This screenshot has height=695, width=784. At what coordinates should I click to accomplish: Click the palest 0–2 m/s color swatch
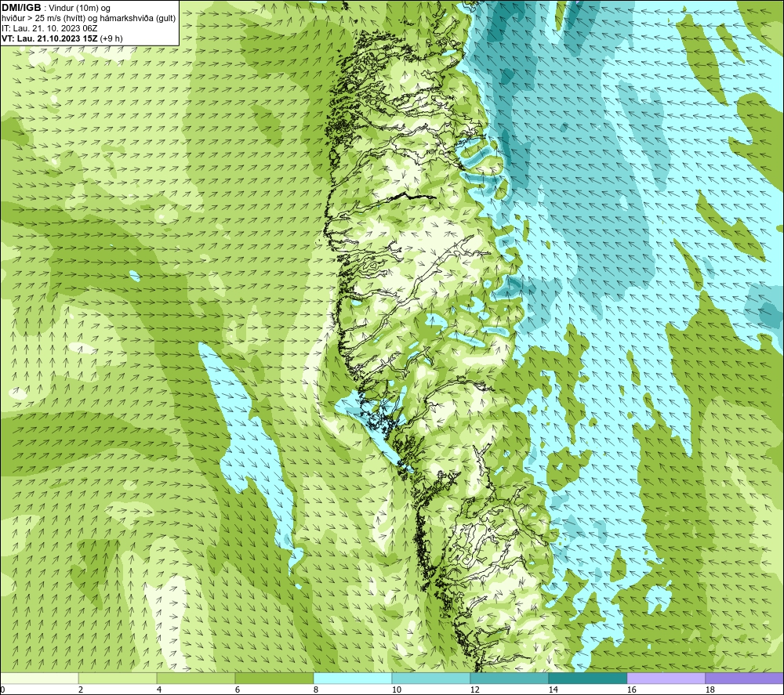pos(39,678)
